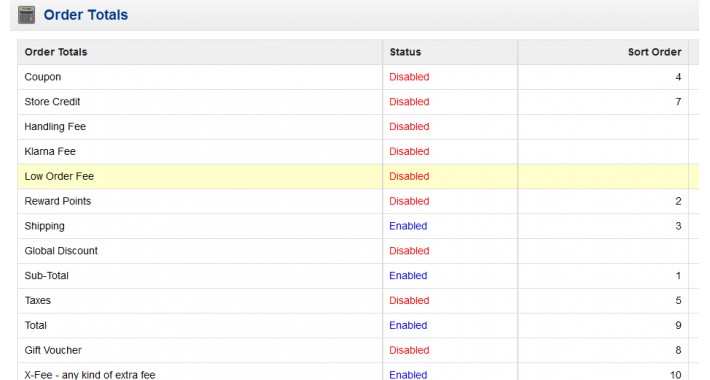Click the calculator icon beside Order Totals
710x380 pixels.
(x=26, y=15)
